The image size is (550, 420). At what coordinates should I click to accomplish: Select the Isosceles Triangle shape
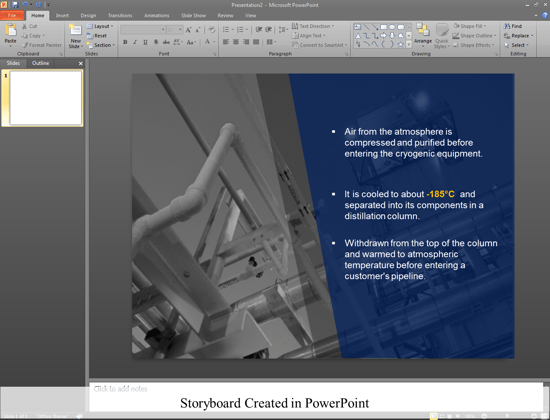click(x=357, y=35)
